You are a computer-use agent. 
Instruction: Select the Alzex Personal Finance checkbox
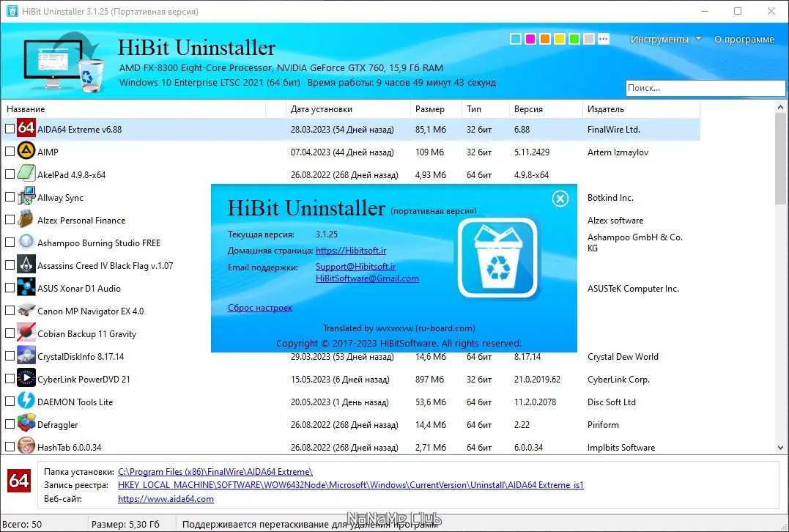point(10,219)
